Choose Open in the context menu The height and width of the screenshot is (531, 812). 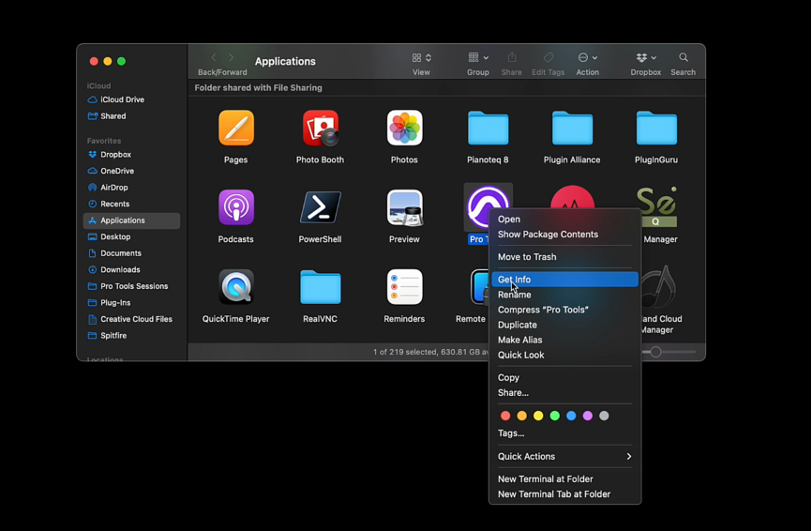(x=565, y=220)
